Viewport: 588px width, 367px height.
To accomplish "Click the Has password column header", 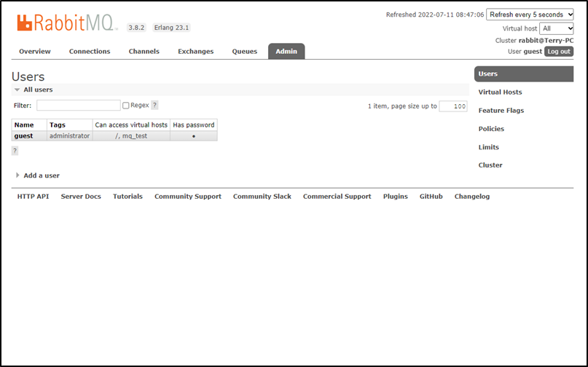I will point(194,125).
